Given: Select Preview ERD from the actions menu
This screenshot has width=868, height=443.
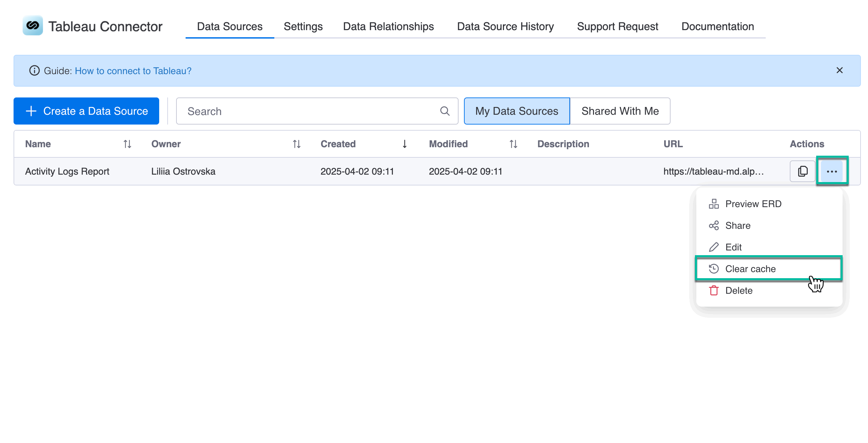Looking at the screenshot, I should pyautogui.click(x=769, y=204).
